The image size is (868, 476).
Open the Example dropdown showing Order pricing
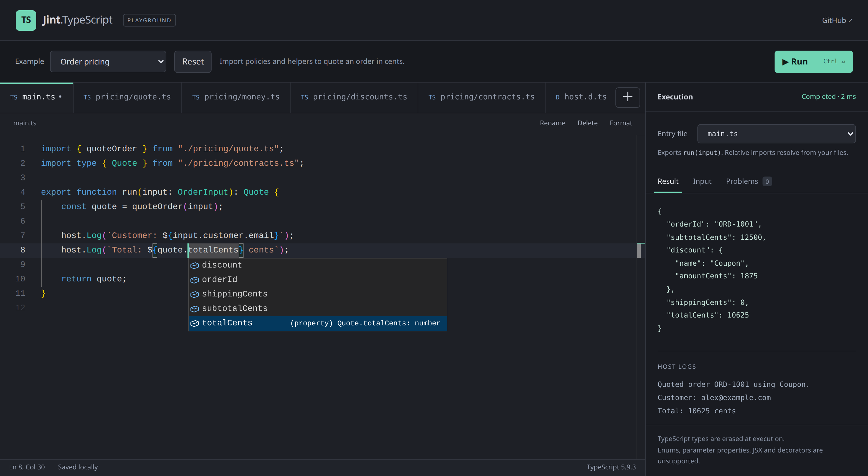(108, 62)
